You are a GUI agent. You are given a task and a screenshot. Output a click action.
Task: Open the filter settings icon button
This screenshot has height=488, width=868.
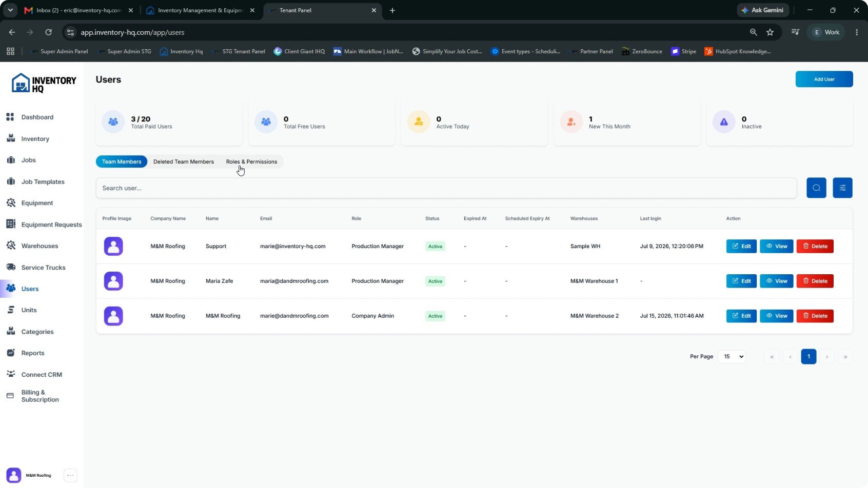pyautogui.click(x=842, y=188)
